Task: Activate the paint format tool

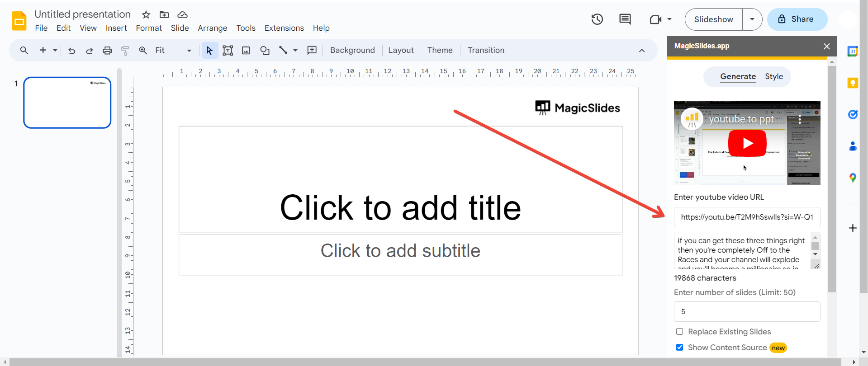Action: tap(125, 50)
